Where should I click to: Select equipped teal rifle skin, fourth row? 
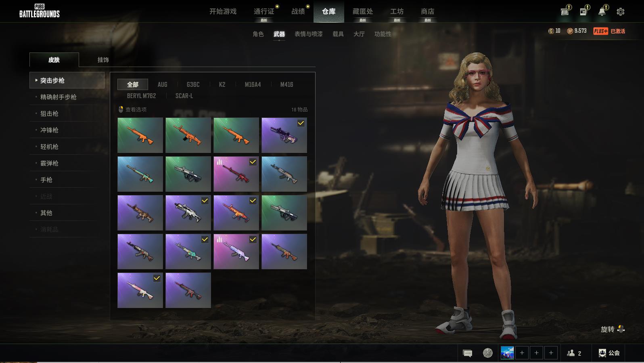click(x=188, y=252)
